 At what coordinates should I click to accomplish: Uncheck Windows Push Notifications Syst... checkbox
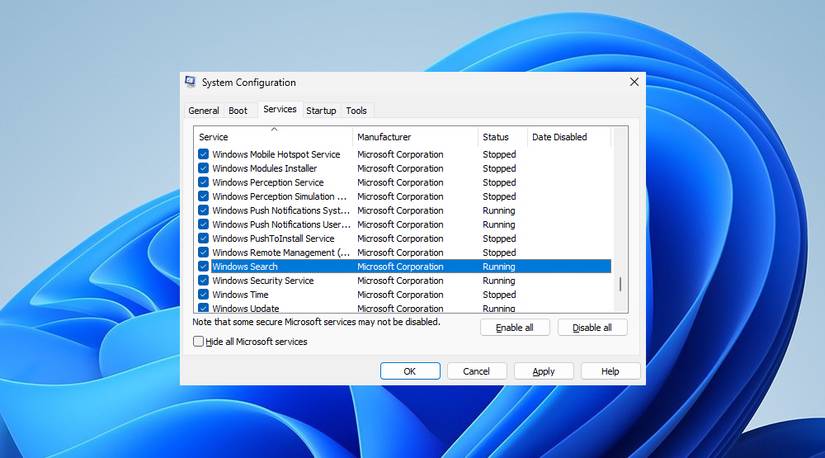204,210
